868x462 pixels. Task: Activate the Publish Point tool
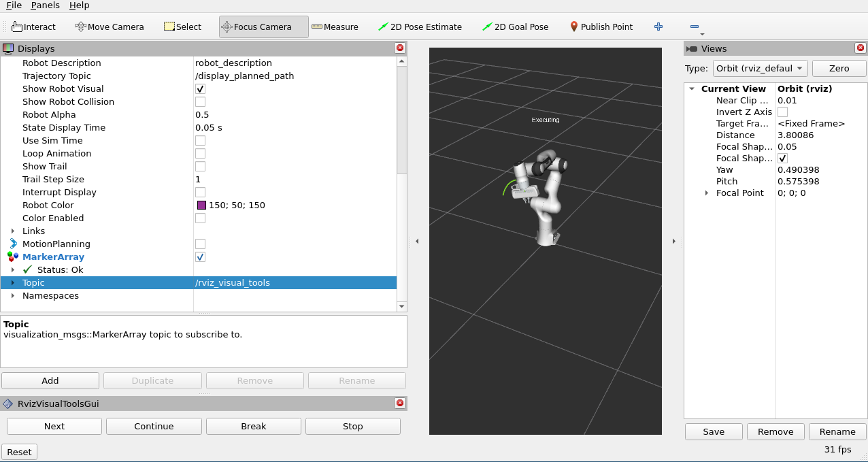pos(601,27)
